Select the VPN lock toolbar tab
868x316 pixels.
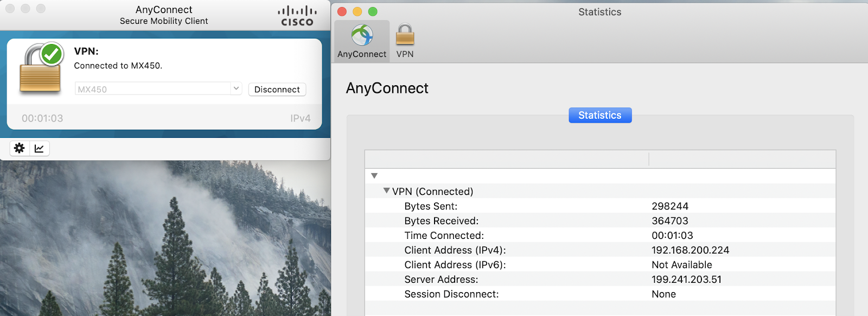(405, 41)
